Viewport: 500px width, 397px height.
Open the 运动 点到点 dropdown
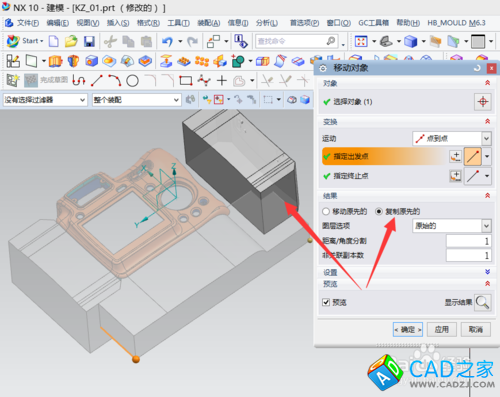click(x=452, y=138)
